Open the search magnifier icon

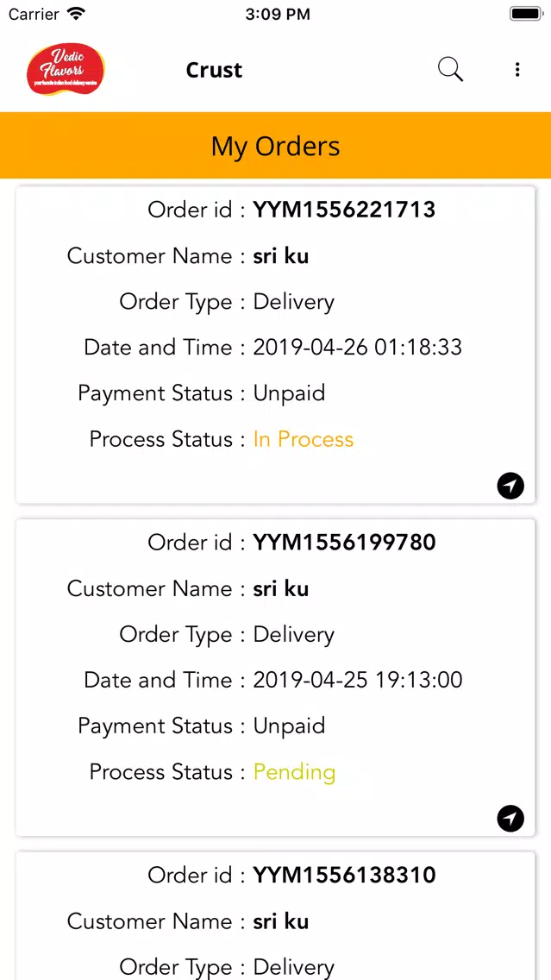click(x=450, y=70)
